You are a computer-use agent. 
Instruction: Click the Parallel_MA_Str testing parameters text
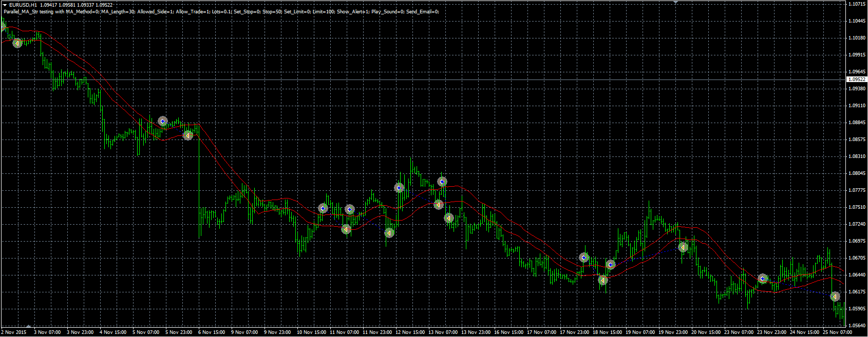pos(221,11)
